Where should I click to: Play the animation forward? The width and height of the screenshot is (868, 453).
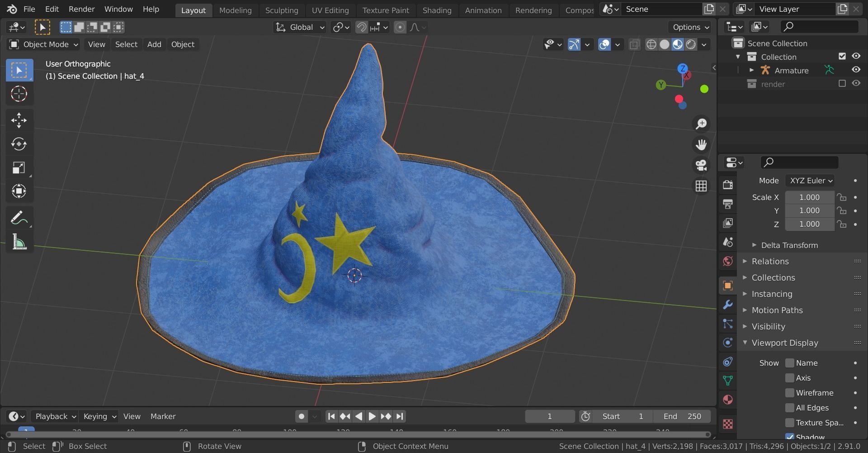click(372, 416)
